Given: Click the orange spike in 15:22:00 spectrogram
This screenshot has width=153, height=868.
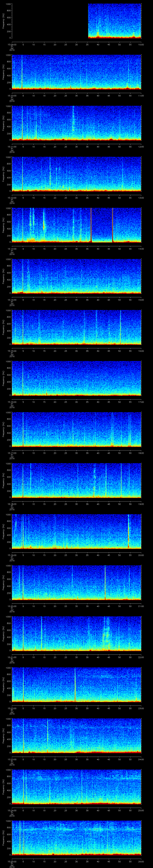Looking at the screenshot, I should (x=75, y=685).
